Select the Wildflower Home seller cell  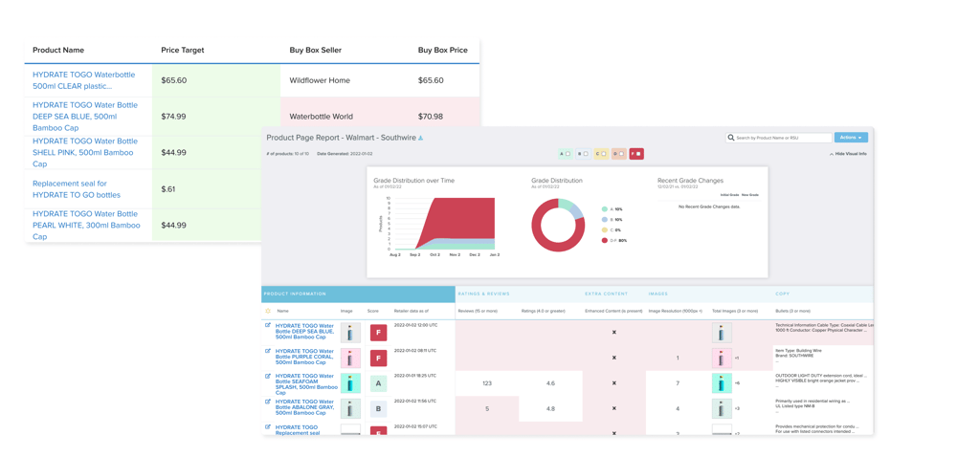coord(320,80)
